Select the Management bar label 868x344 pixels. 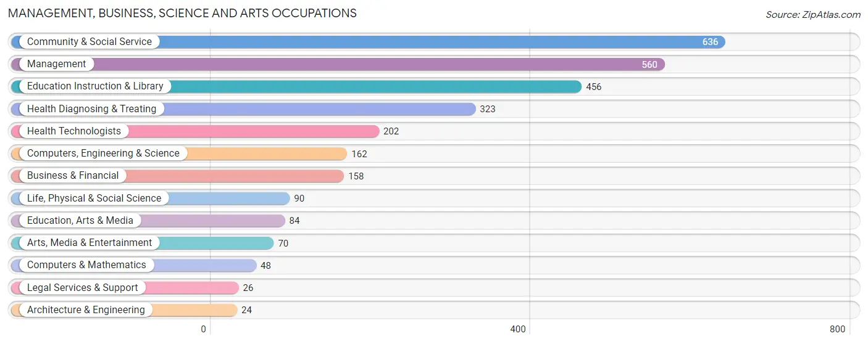pos(56,64)
